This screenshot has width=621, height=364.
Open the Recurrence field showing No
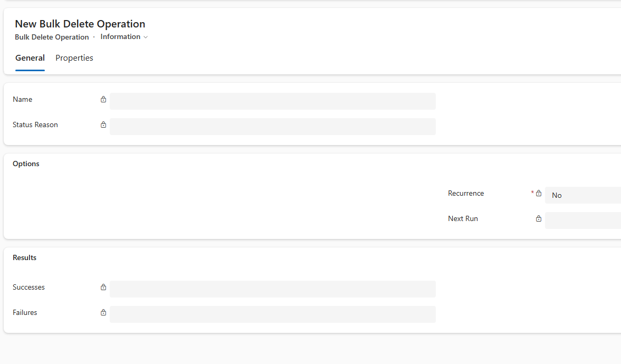click(x=582, y=195)
